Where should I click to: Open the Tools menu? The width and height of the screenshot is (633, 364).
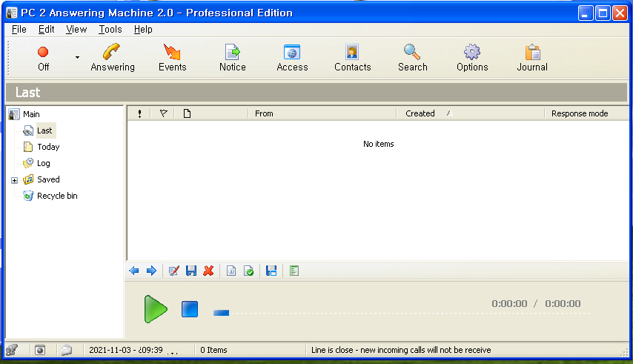(x=110, y=30)
